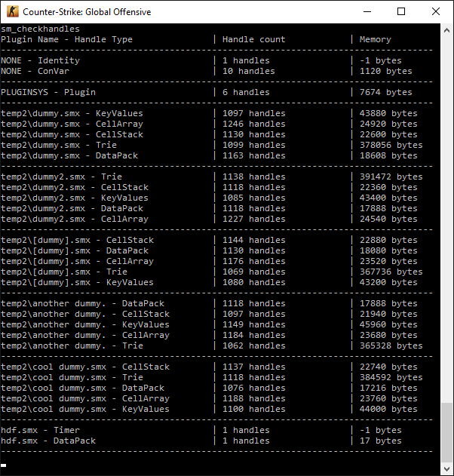This screenshot has height=476, width=454.
Task: Click the '45960 bytes' memory value
Action: pos(388,325)
